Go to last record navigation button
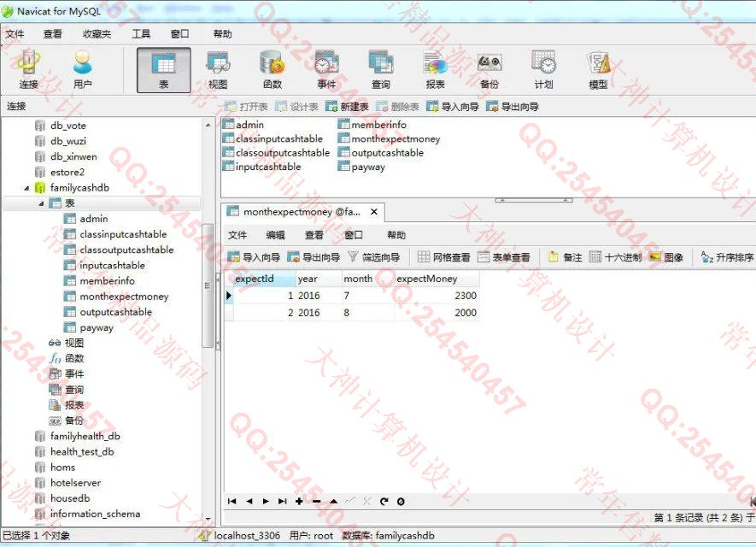756x547 pixels. coord(283,502)
